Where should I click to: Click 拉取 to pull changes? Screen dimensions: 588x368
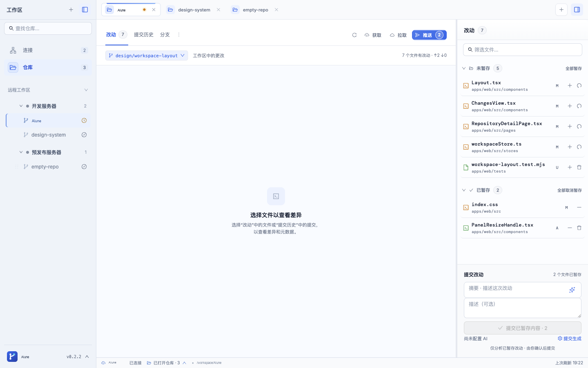coord(398,35)
